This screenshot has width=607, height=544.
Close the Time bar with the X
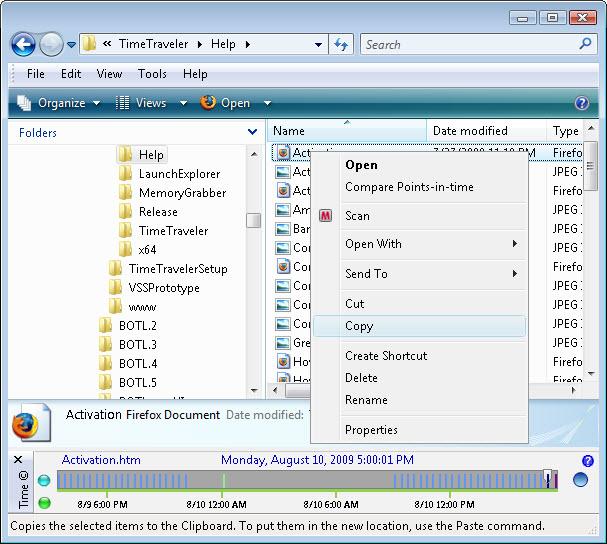(18, 460)
